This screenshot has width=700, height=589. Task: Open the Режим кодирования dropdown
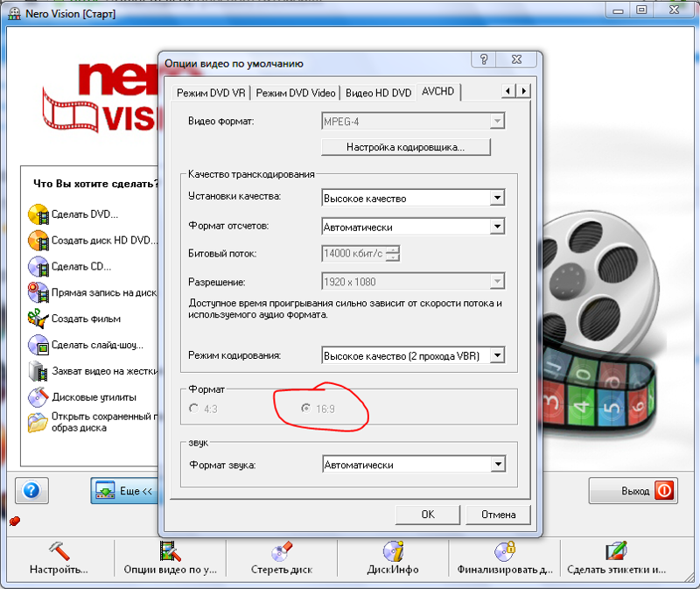pyautogui.click(x=497, y=355)
